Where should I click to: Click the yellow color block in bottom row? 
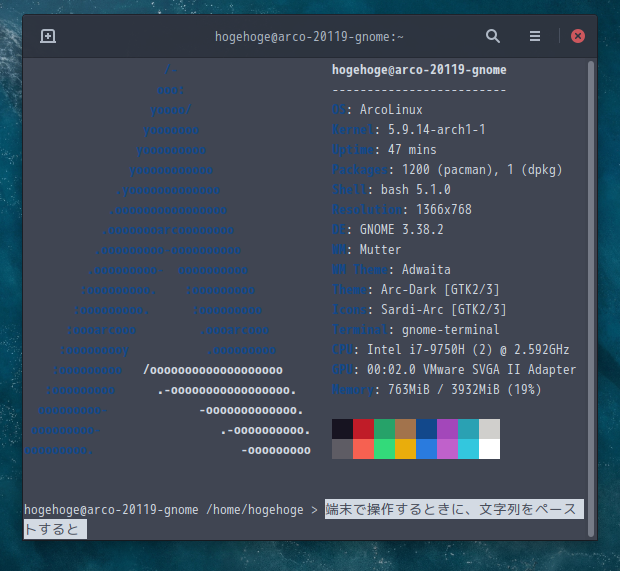click(405, 449)
